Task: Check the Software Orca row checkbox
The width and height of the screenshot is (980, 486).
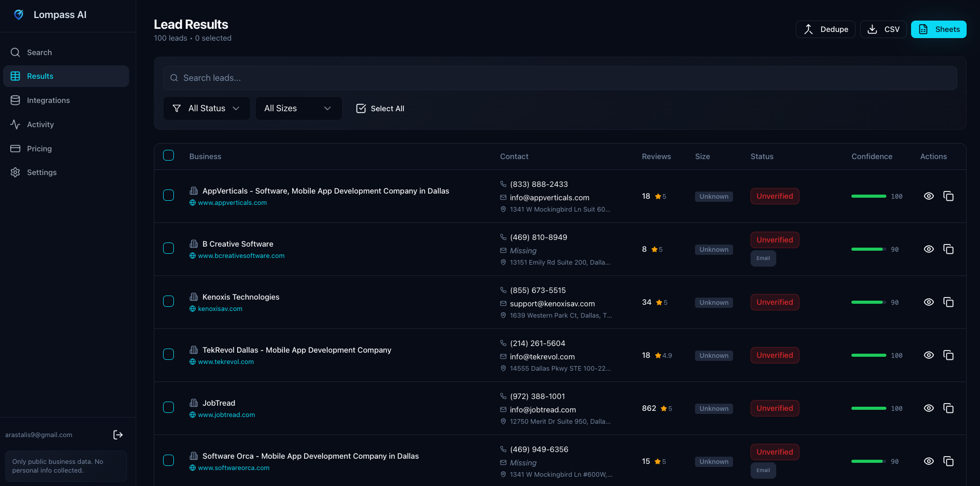Action: pyautogui.click(x=168, y=460)
